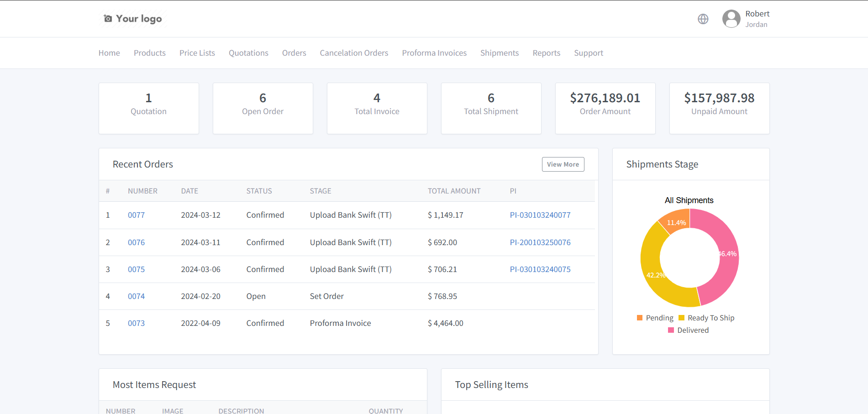Click the globe language icon
Viewport: 868px width, 414px height.
pos(703,19)
